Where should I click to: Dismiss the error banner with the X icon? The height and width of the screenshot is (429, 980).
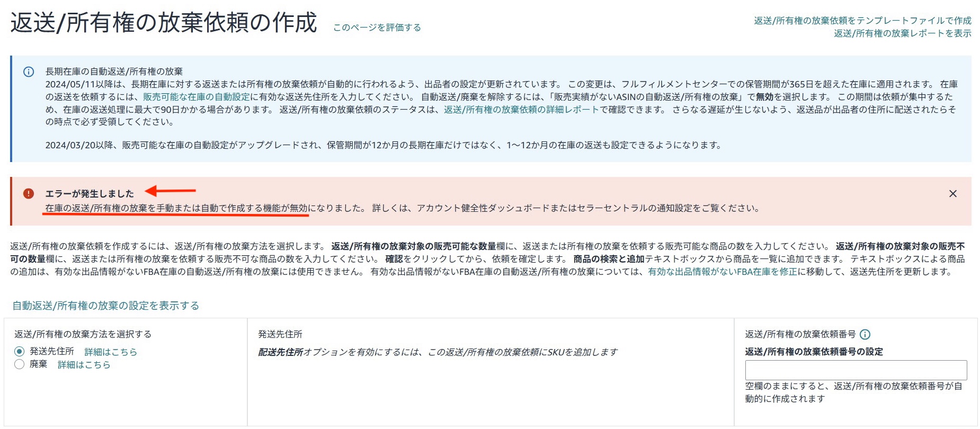coord(952,194)
